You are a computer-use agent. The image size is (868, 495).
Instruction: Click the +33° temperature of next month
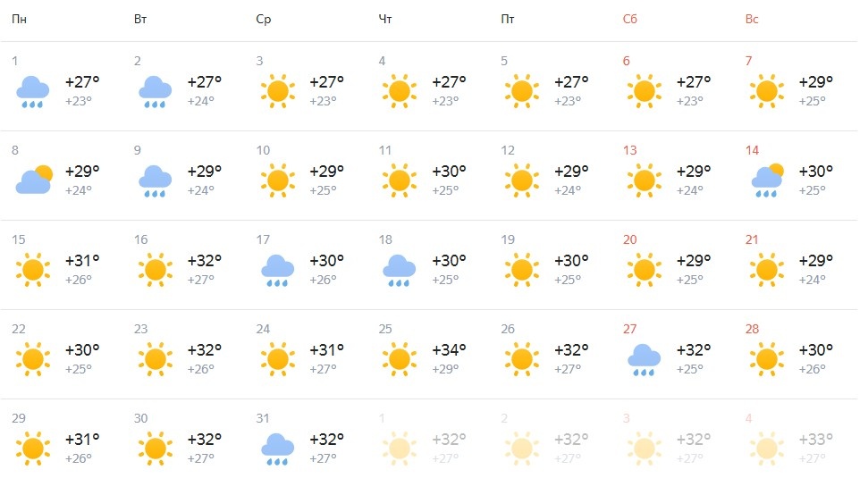(x=816, y=440)
